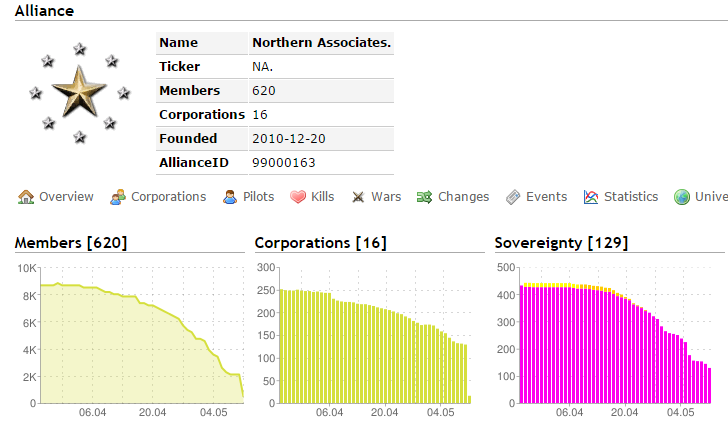The width and height of the screenshot is (728, 435).
Task: Select the Events link
Action: pyautogui.click(x=546, y=197)
